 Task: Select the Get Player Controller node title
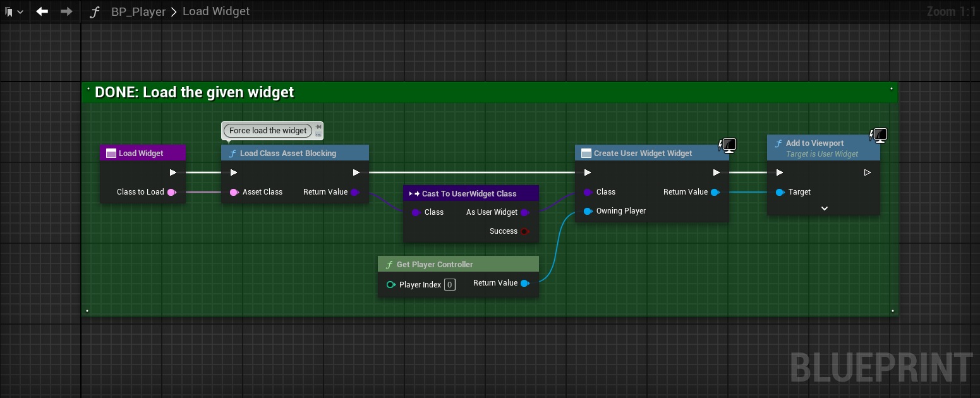point(435,265)
